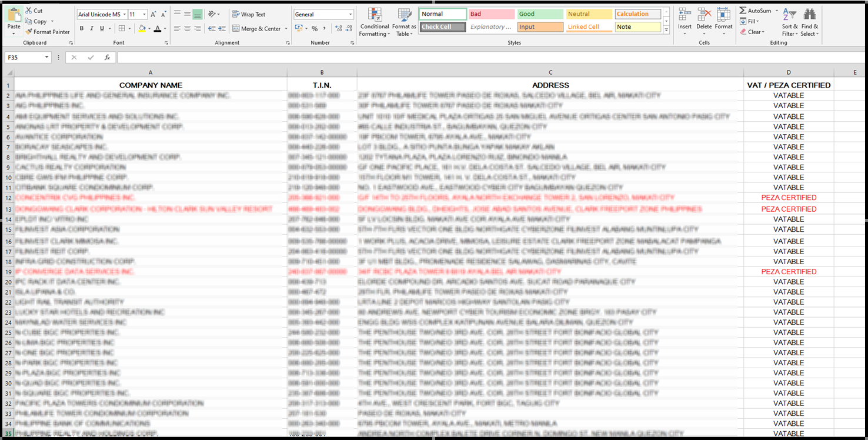
Task: Apply the Linked Cell style
Action: click(589, 27)
